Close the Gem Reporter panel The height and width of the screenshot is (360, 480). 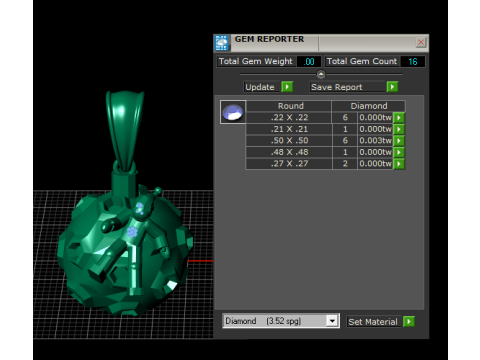(421, 42)
